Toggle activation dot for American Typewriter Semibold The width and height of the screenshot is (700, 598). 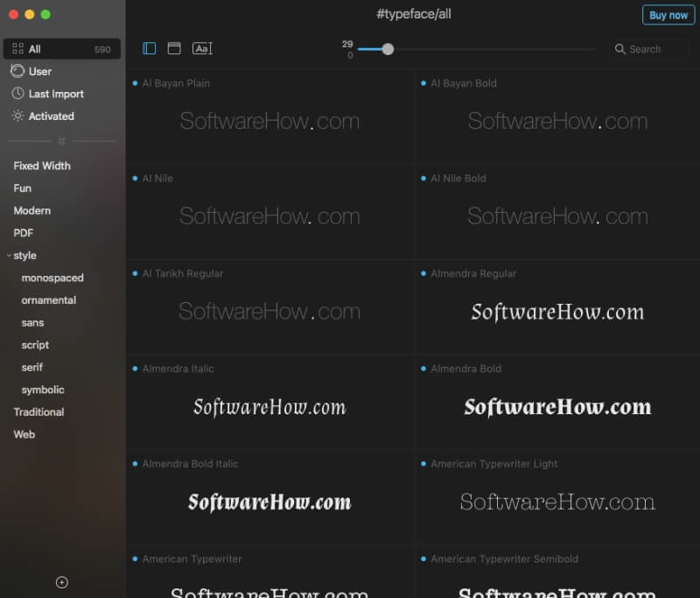[x=423, y=559]
